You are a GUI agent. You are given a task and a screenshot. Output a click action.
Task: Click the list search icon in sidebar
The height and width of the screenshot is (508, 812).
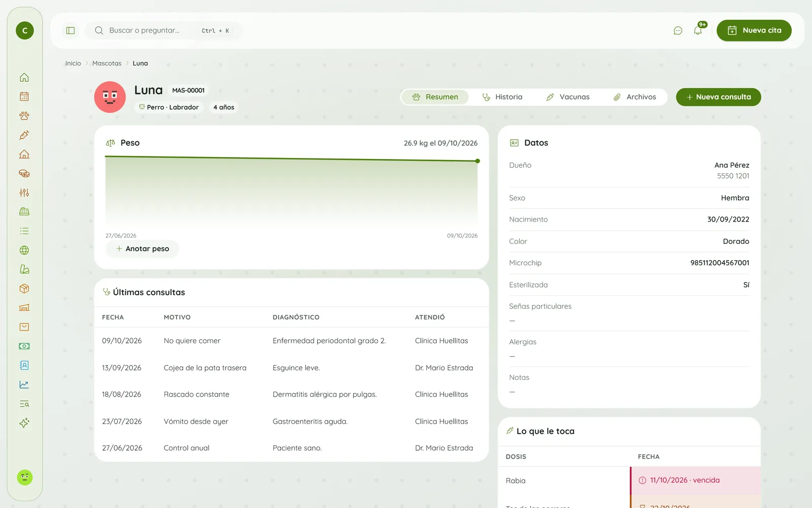[x=24, y=404]
